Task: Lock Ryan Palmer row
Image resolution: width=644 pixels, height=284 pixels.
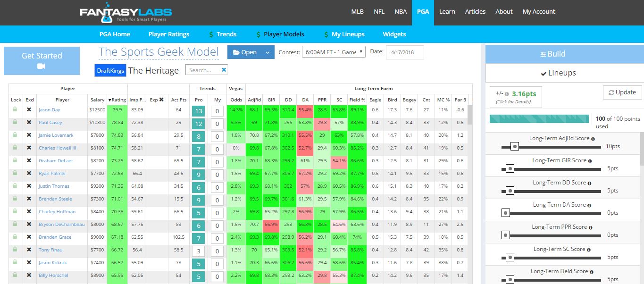Action: coord(16,173)
